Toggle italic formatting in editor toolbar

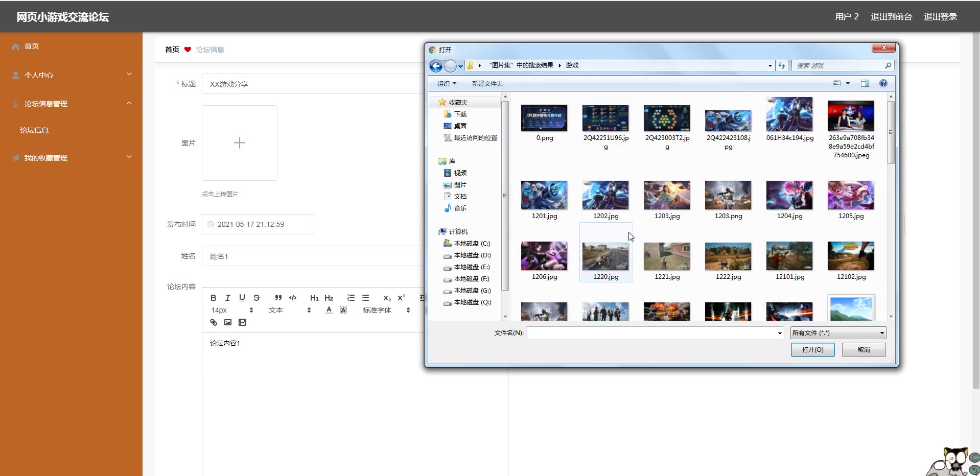coord(228,298)
